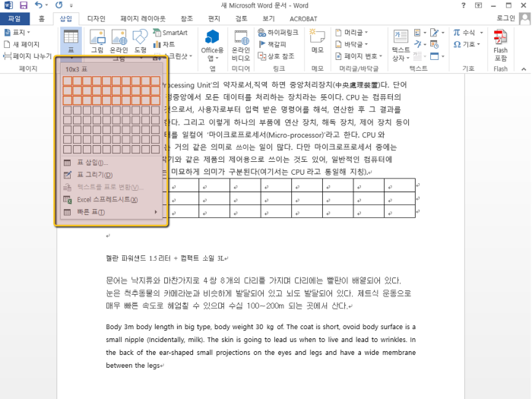The width and height of the screenshot is (532, 399).
Task: Click Date and Time icon in Text group
Action: tap(434, 44)
